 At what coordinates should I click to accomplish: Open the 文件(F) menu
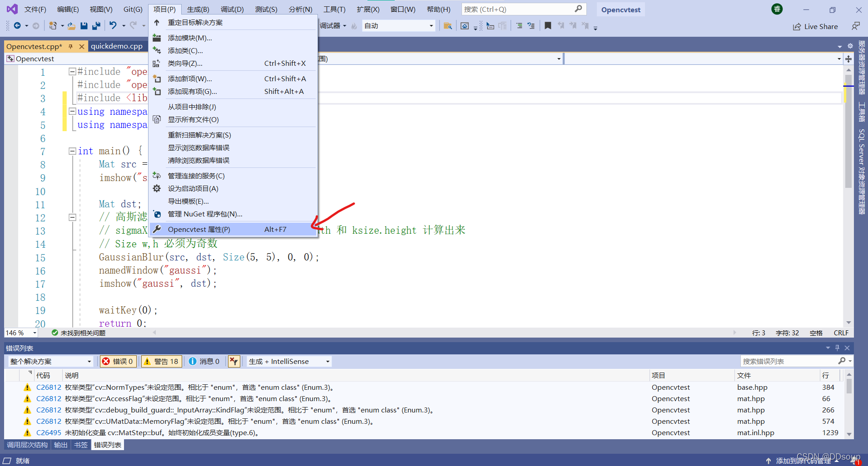tap(35, 9)
